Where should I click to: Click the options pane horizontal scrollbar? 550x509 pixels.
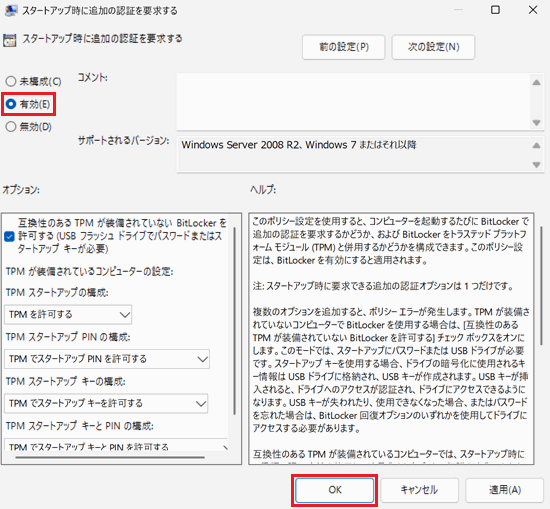pos(110,457)
